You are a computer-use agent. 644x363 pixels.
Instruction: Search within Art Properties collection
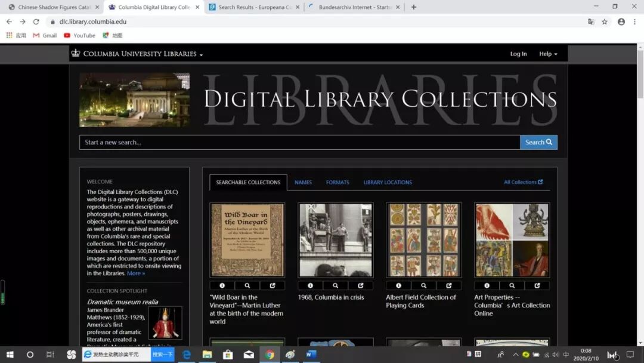coord(512,285)
